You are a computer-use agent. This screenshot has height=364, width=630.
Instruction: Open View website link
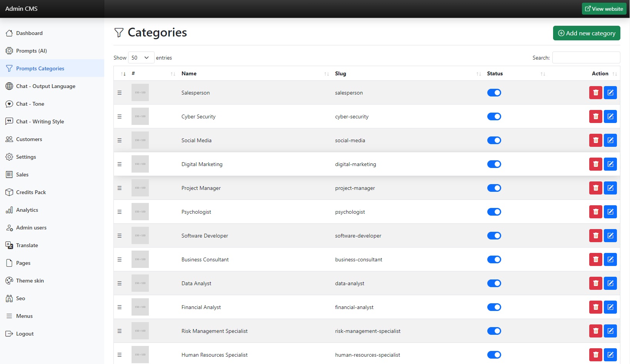604,9
